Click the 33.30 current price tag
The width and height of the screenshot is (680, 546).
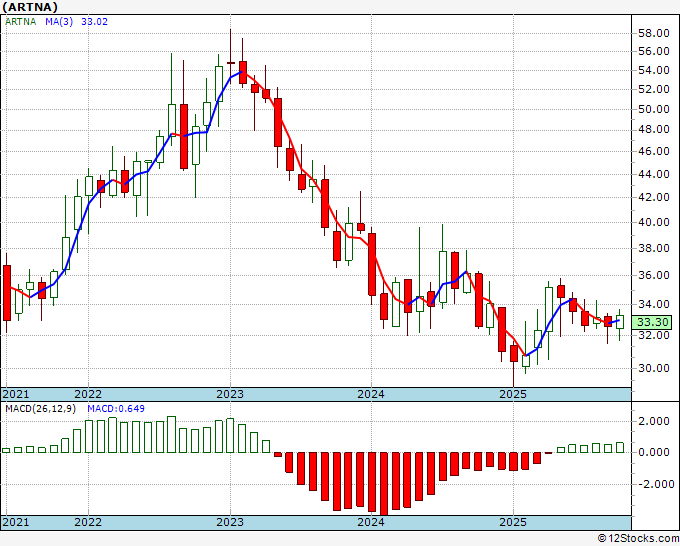click(x=653, y=322)
